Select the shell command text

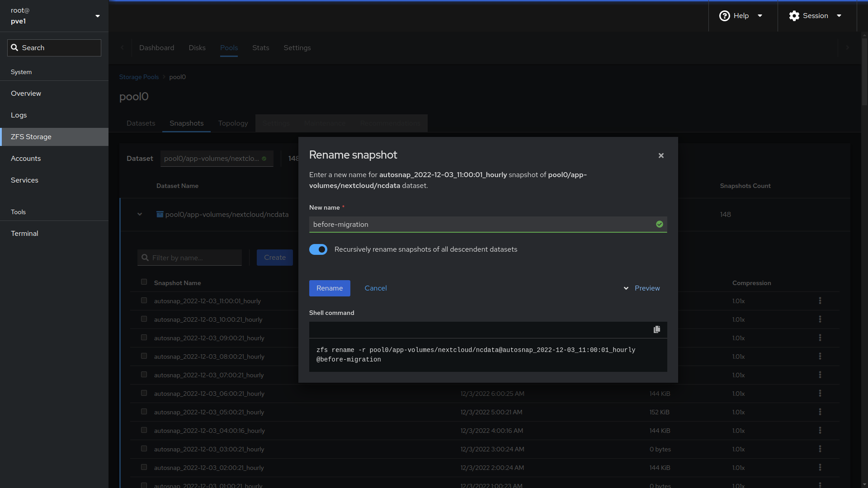click(476, 355)
